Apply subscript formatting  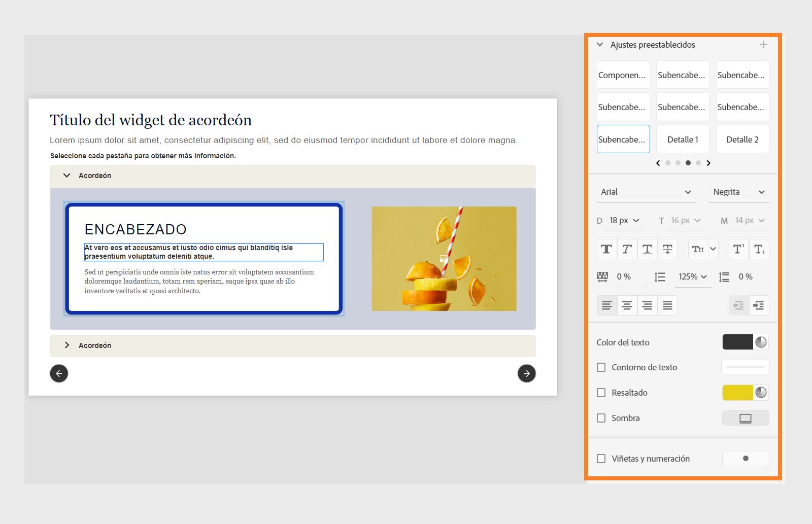[x=759, y=249]
